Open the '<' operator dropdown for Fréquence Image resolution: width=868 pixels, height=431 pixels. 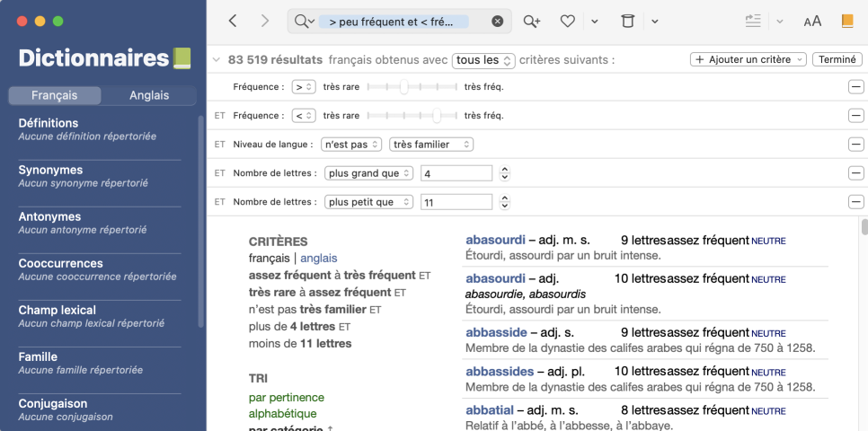pos(304,116)
